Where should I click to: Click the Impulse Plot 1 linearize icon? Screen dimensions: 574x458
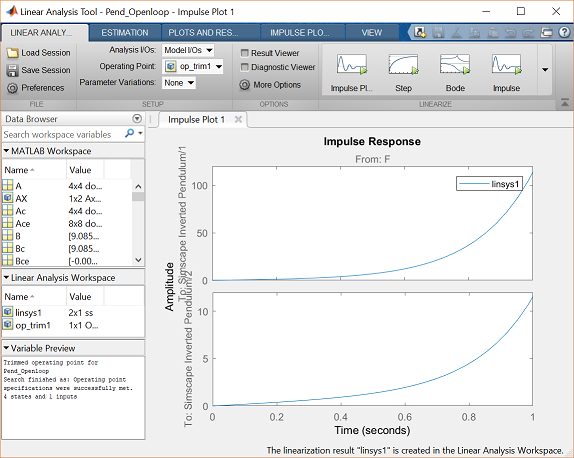pyautogui.click(x=352, y=64)
